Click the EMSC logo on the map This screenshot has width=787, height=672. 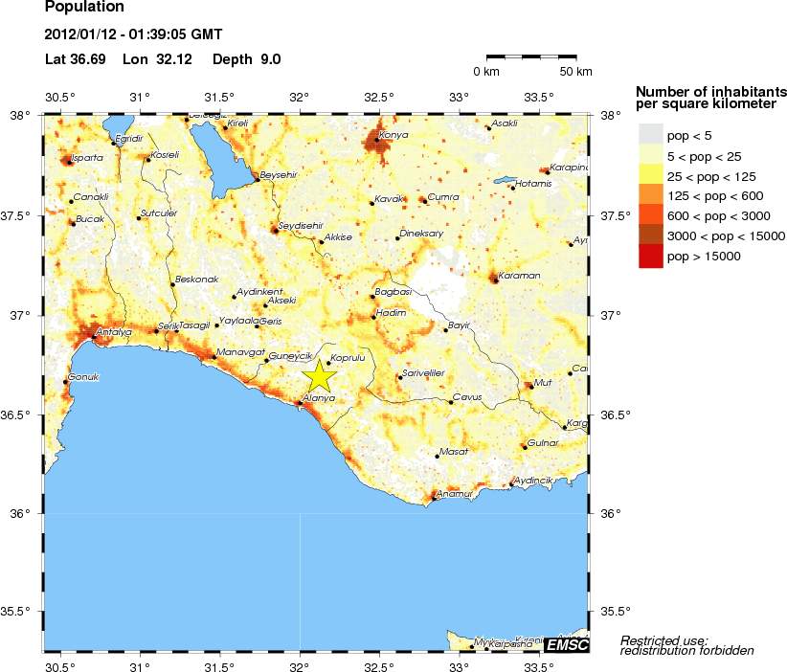[x=566, y=644]
